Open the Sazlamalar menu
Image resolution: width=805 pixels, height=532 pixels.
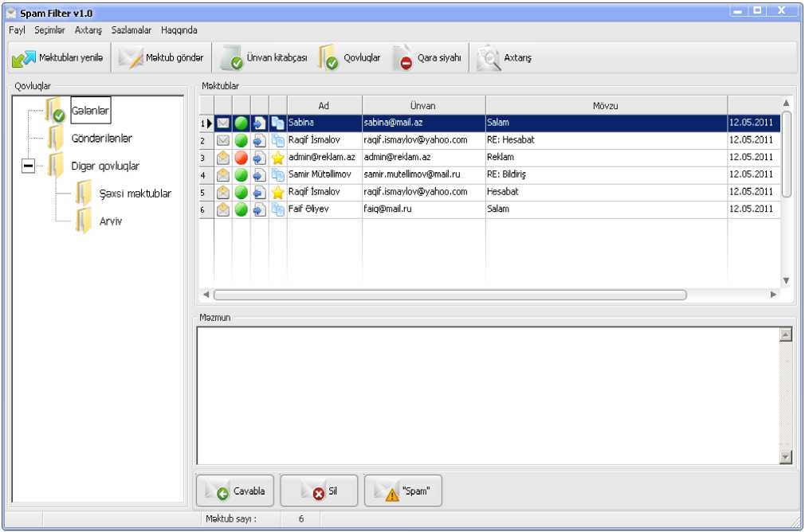tap(132, 30)
